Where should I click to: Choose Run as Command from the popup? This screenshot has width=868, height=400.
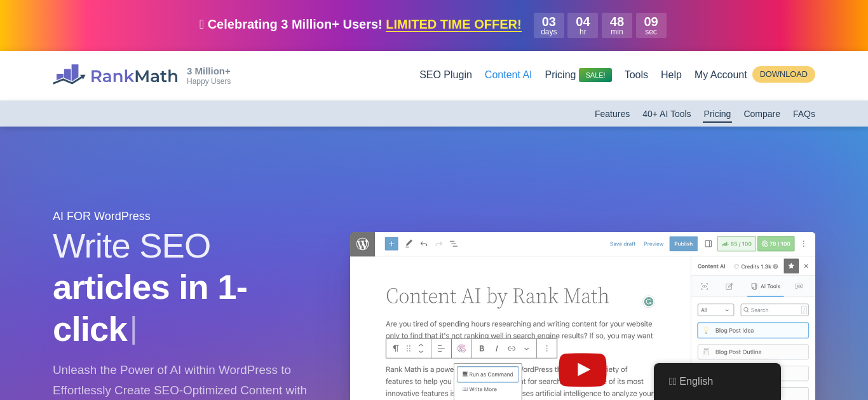488,375
